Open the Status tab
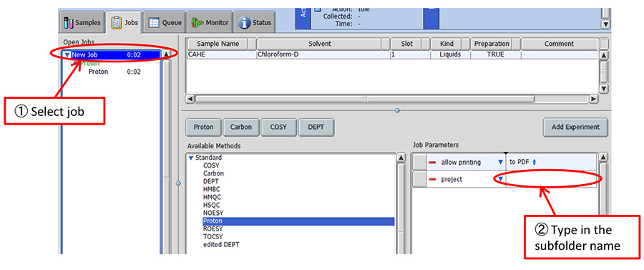The image size is (644, 270). coord(255,23)
